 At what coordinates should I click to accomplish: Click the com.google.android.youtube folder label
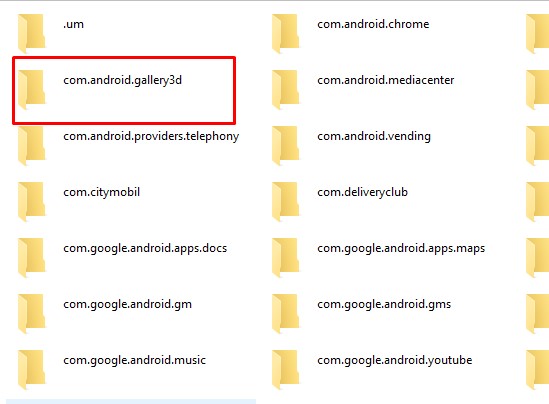(395, 360)
